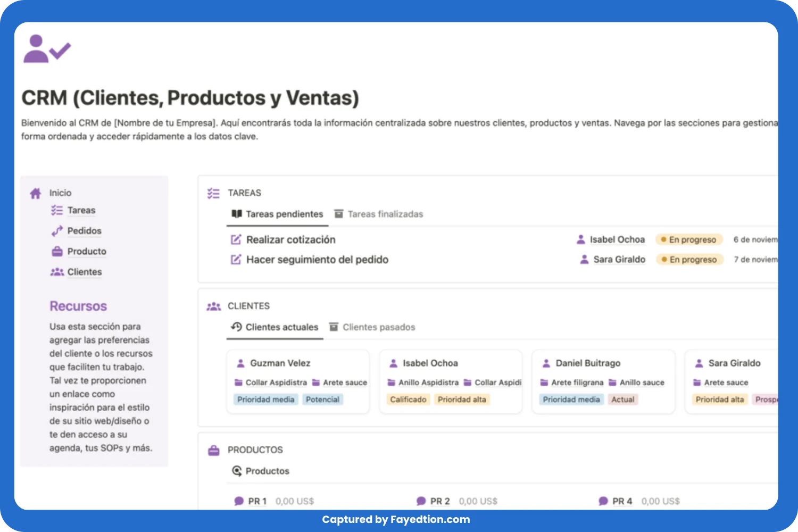798x532 pixels.
Task: Click assignee Sara Giraldo on the seguimiento task
Action: (619, 260)
